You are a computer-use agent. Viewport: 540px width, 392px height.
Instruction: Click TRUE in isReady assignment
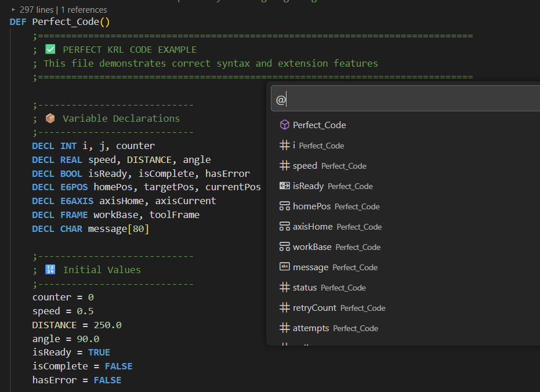pos(99,353)
